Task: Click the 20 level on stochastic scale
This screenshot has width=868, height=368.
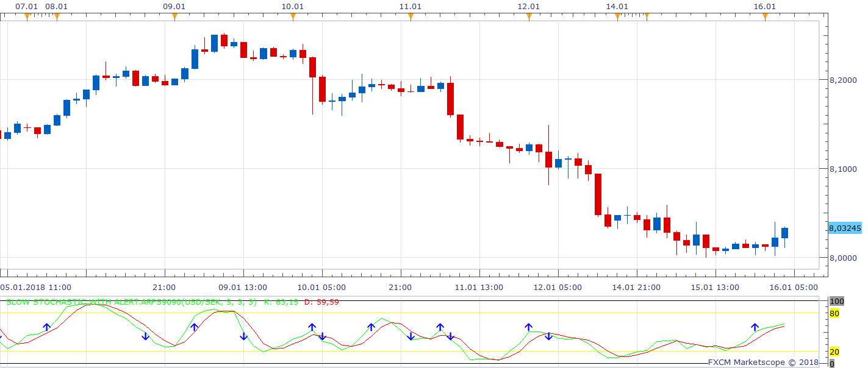Action: tap(835, 352)
